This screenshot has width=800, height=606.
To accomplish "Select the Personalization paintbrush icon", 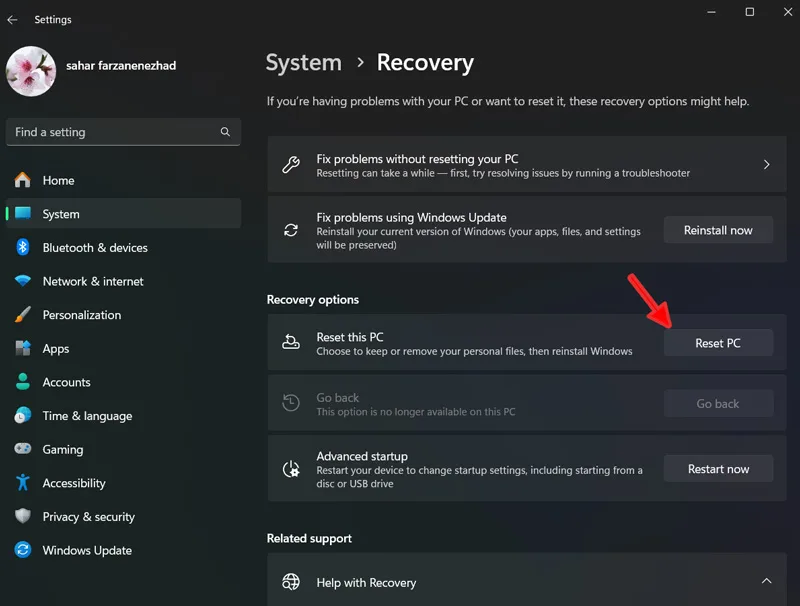I will click(x=22, y=315).
